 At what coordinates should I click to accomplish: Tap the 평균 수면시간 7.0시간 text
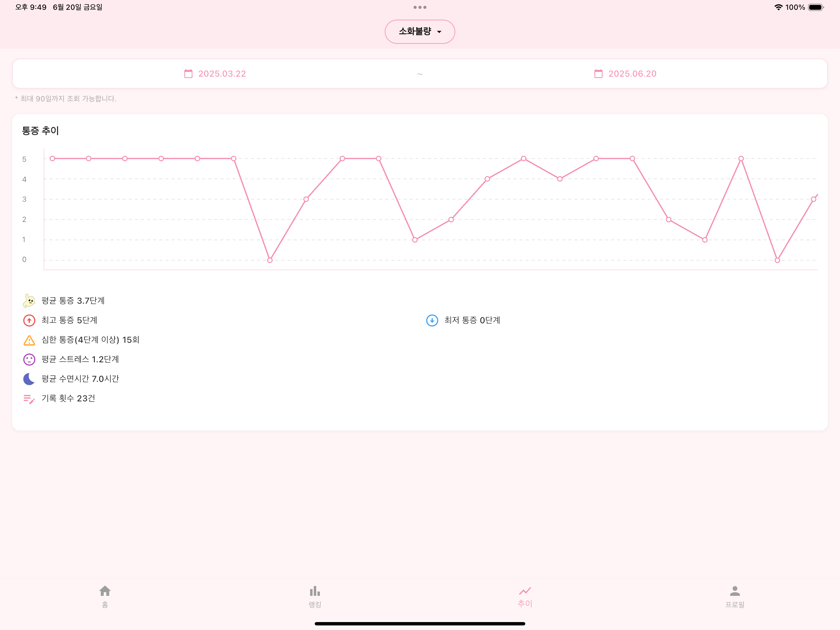pos(80,379)
